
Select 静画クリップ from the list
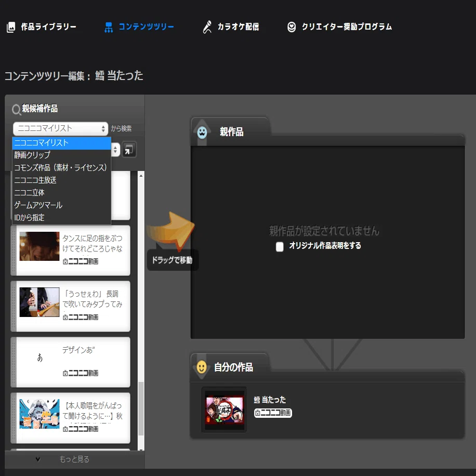point(62,155)
